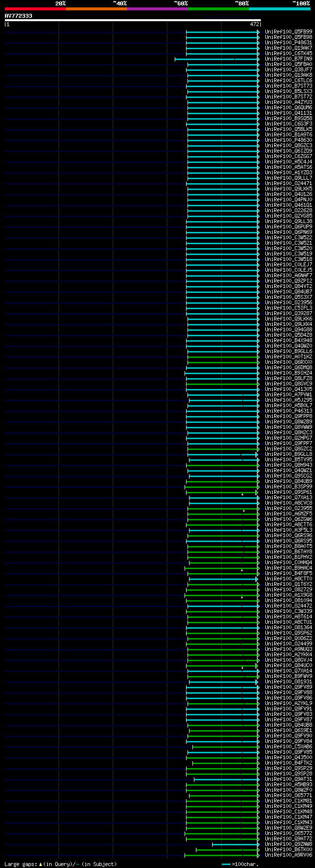Select hit UniRef100_Q38JF7
The height and width of the screenshot is (868, 315).
pyautogui.click(x=288, y=69)
